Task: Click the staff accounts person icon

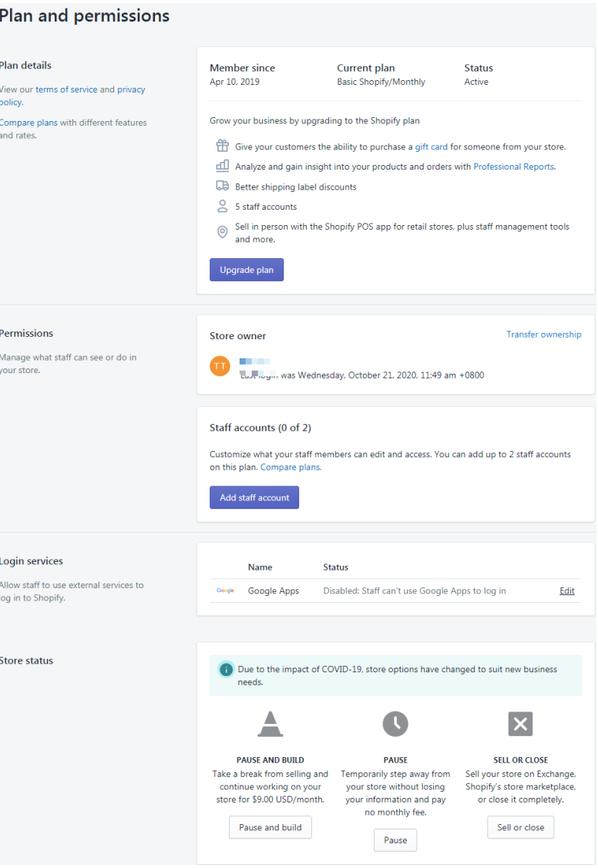Action: coord(223,206)
